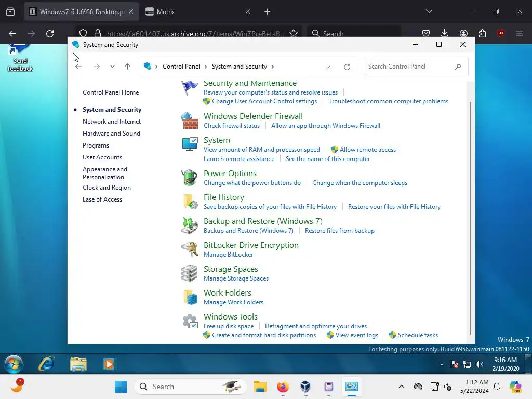The width and height of the screenshot is (532, 399).
Task: Expand chevron after Control Panel breadcrumb
Action: click(206, 66)
